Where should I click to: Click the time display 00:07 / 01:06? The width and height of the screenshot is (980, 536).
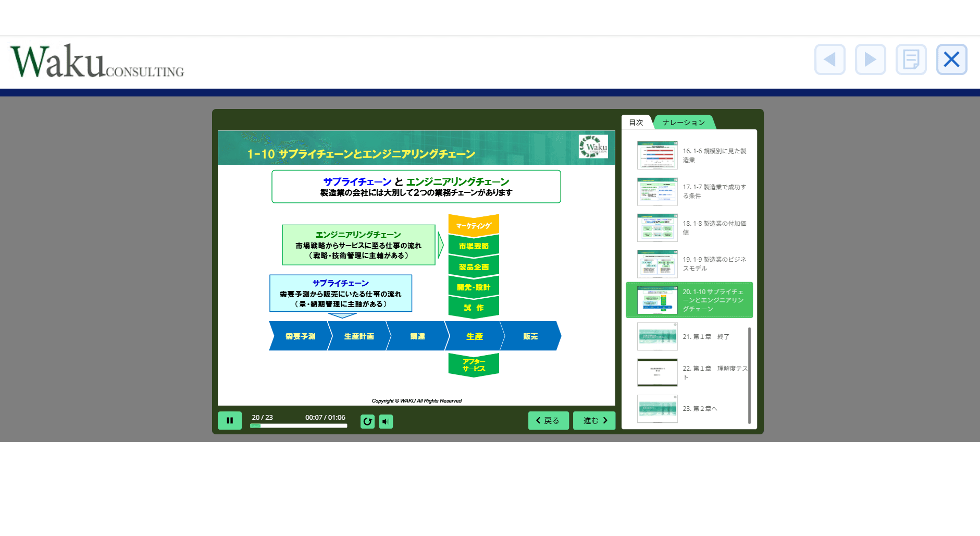[x=325, y=417]
